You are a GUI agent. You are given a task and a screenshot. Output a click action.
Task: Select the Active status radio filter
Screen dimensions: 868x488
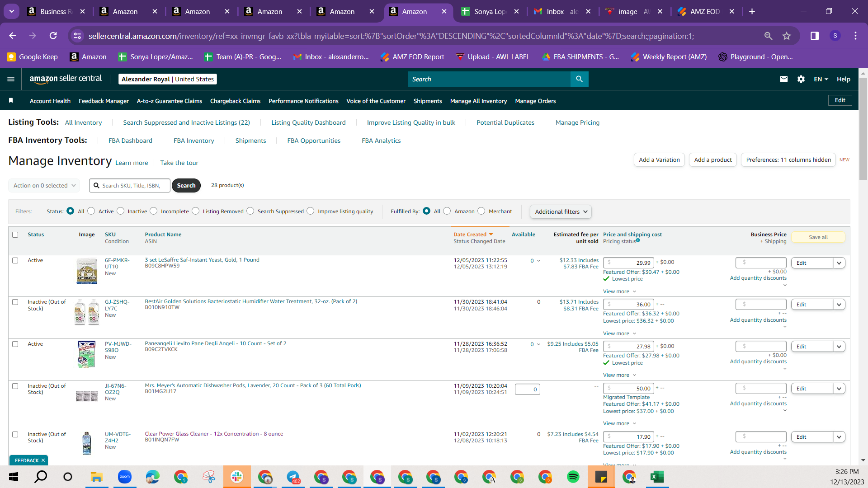[x=91, y=211]
